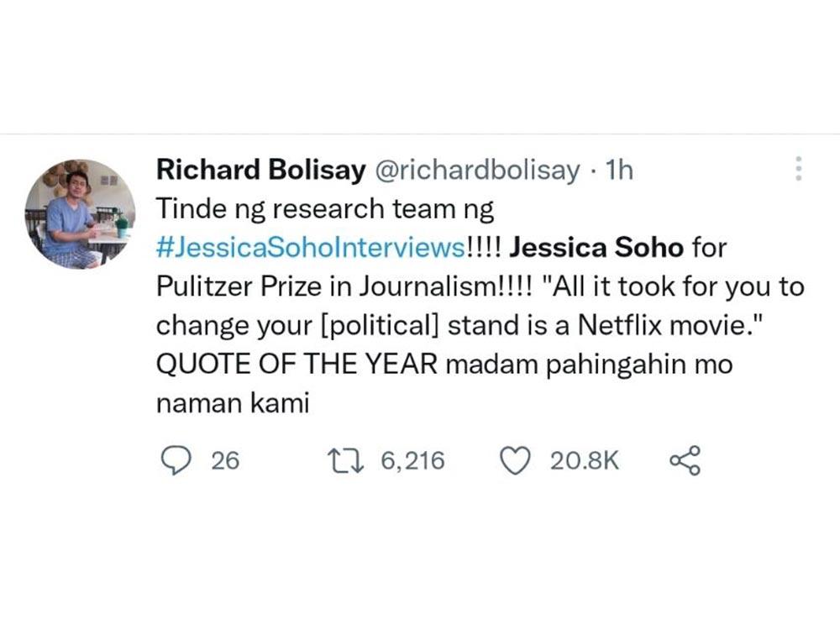Click the like count 20.8K

tap(584, 459)
